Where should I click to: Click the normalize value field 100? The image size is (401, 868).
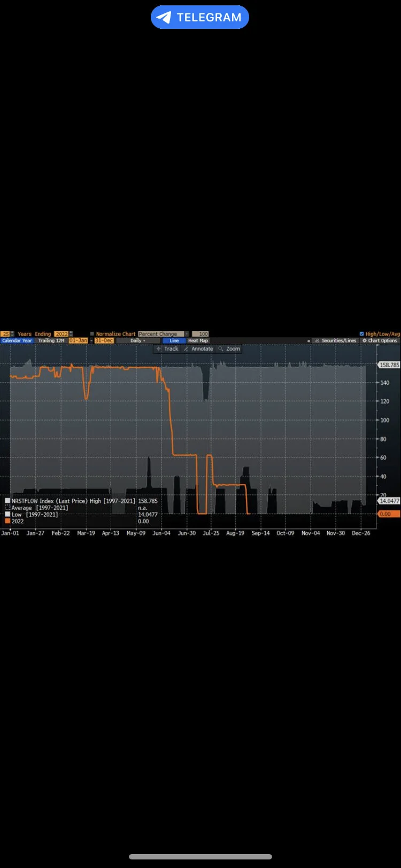point(200,334)
